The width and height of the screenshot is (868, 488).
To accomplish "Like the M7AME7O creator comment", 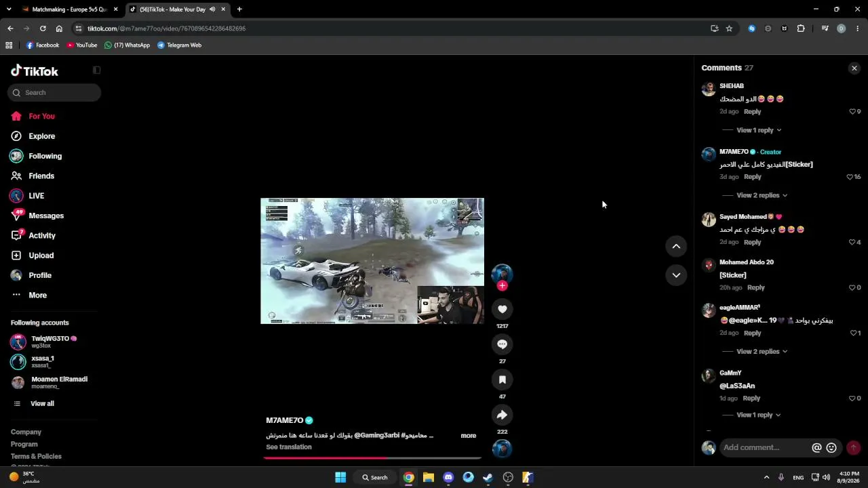I will (x=850, y=177).
